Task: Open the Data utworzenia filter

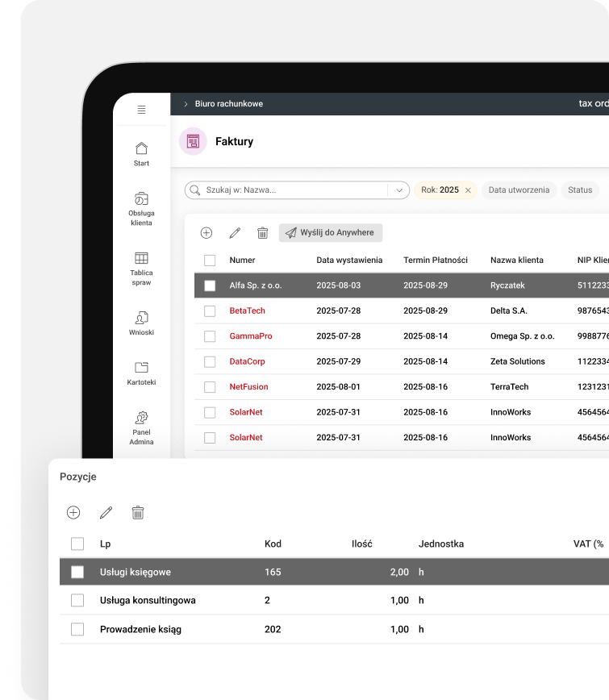Action: click(519, 190)
